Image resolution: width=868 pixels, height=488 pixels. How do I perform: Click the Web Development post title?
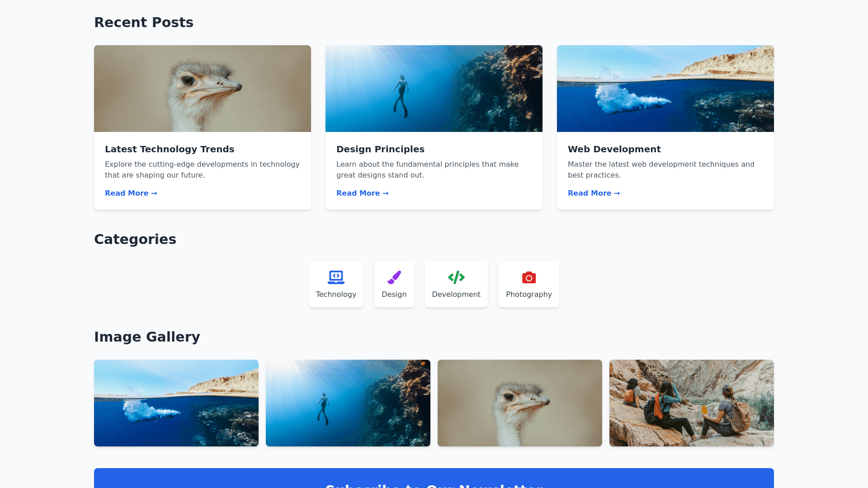614,149
